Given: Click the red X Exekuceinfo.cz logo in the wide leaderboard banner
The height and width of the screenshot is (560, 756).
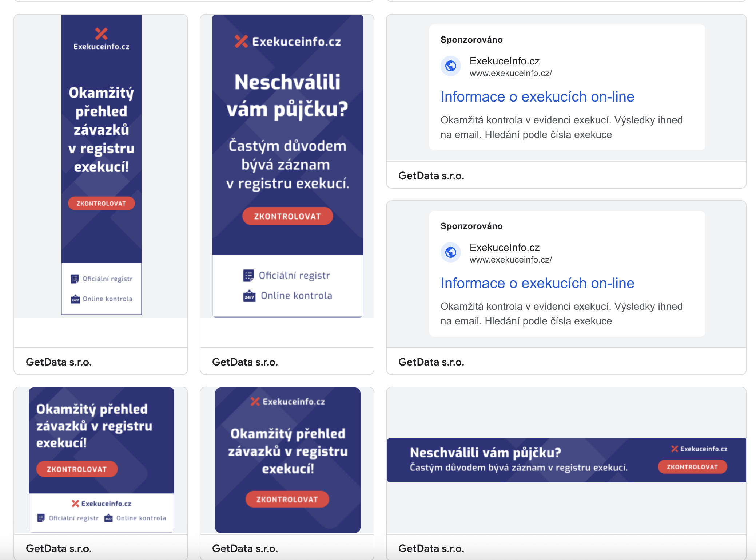Looking at the screenshot, I should pos(699,449).
